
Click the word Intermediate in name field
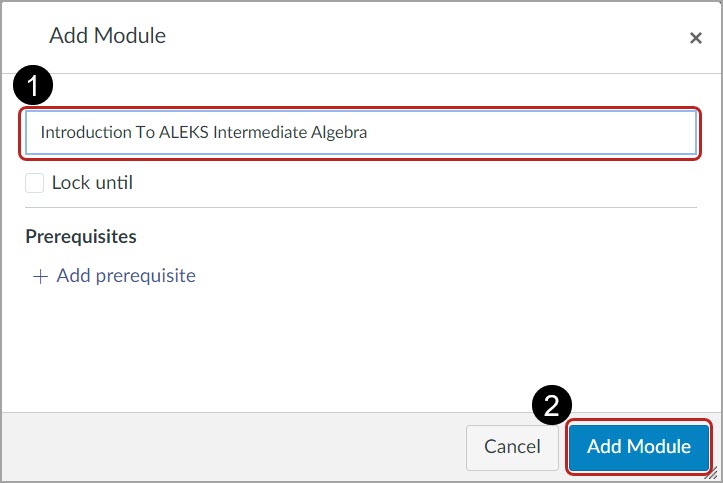[260, 132]
